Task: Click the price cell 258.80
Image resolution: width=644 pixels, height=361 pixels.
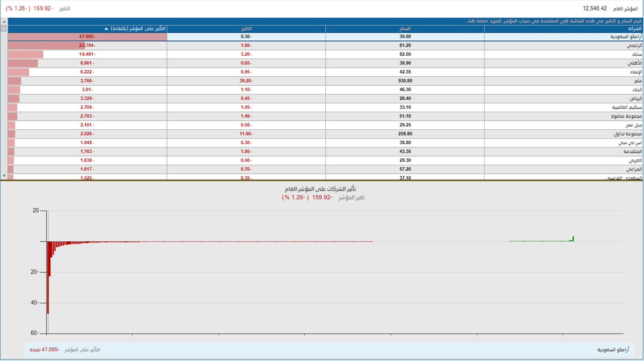Action: (405, 134)
